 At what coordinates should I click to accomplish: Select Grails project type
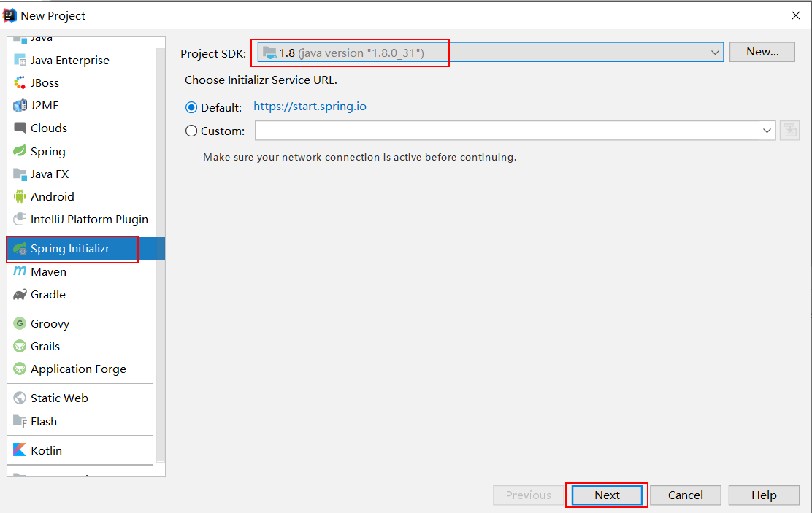pos(45,347)
